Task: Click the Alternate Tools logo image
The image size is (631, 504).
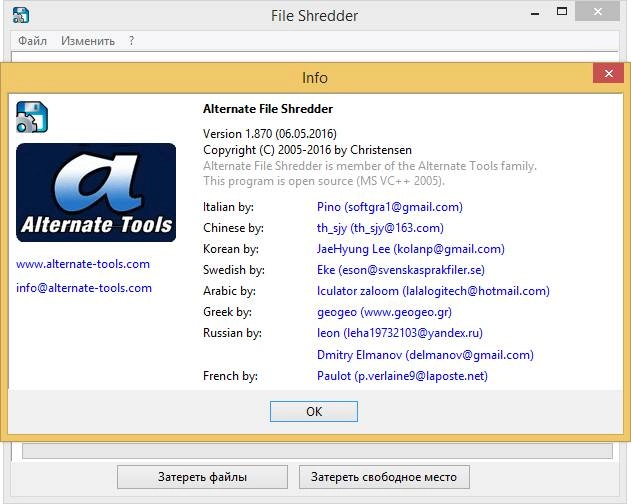Action: coord(96,192)
